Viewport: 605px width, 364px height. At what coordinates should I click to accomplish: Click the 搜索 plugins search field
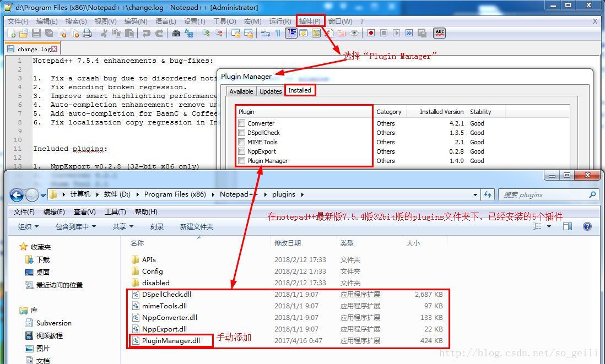548,195
